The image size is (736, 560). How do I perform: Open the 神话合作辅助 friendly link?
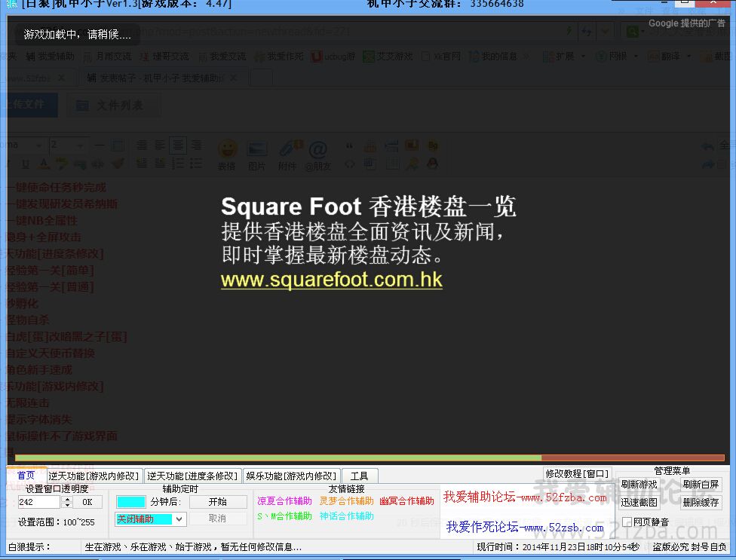pyautogui.click(x=346, y=516)
